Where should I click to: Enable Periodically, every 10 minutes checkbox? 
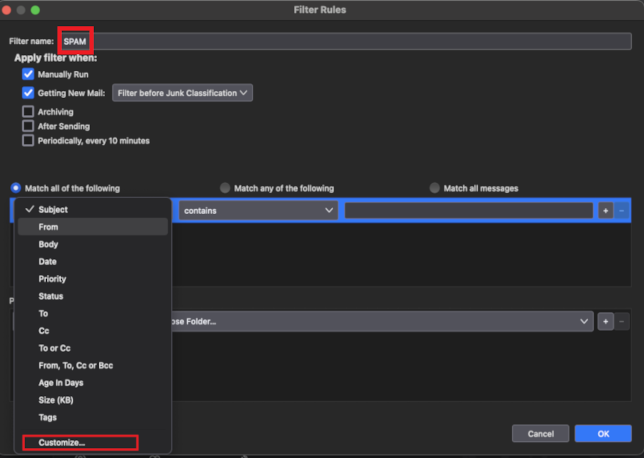(x=28, y=141)
